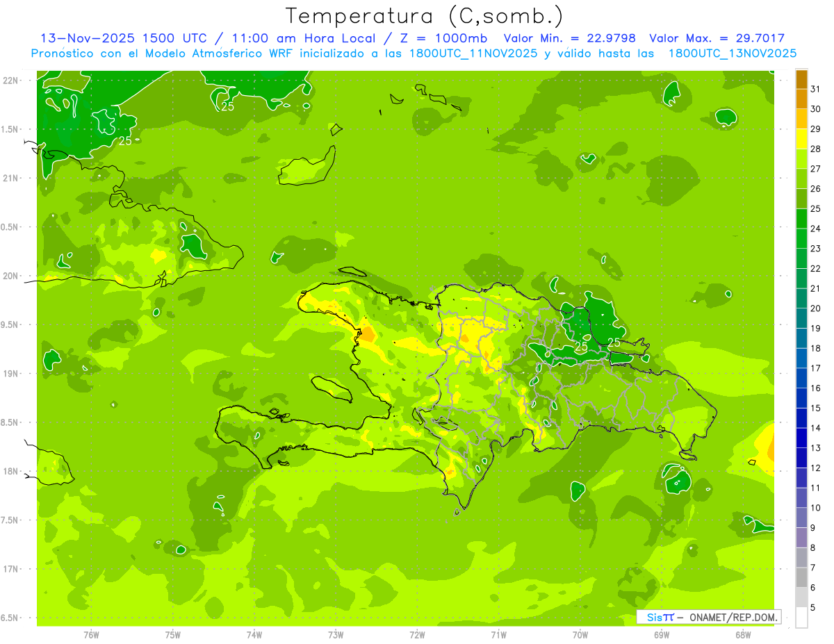Click the '75W' longitude axis label
Viewport: 834px width, 644px height.
173,635
